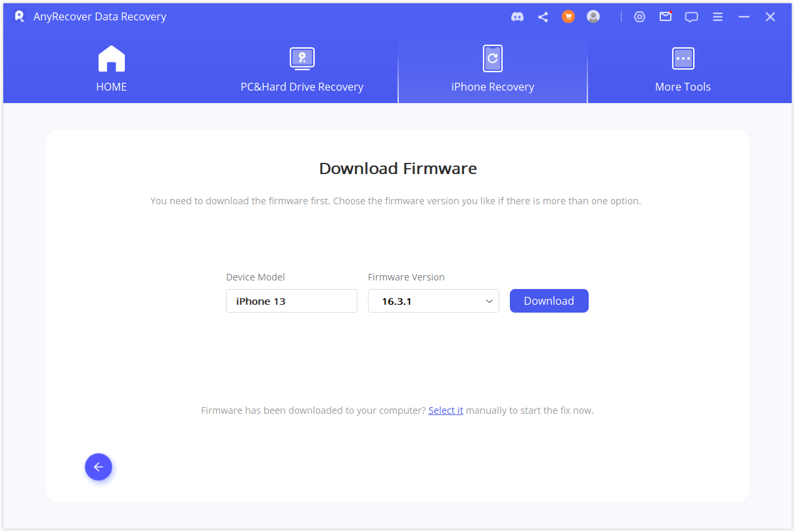Click the share icon in the title bar
795x532 pixels.
(x=543, y=16)
